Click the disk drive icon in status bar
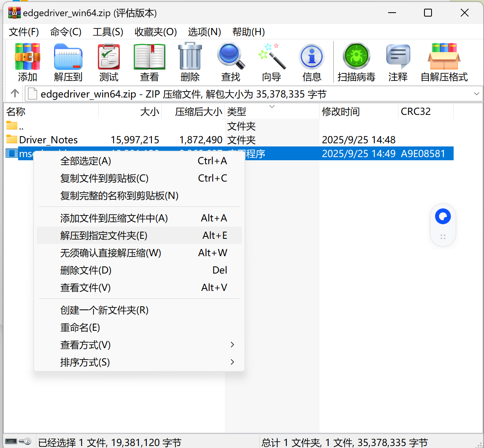 (x=11, y=441)
